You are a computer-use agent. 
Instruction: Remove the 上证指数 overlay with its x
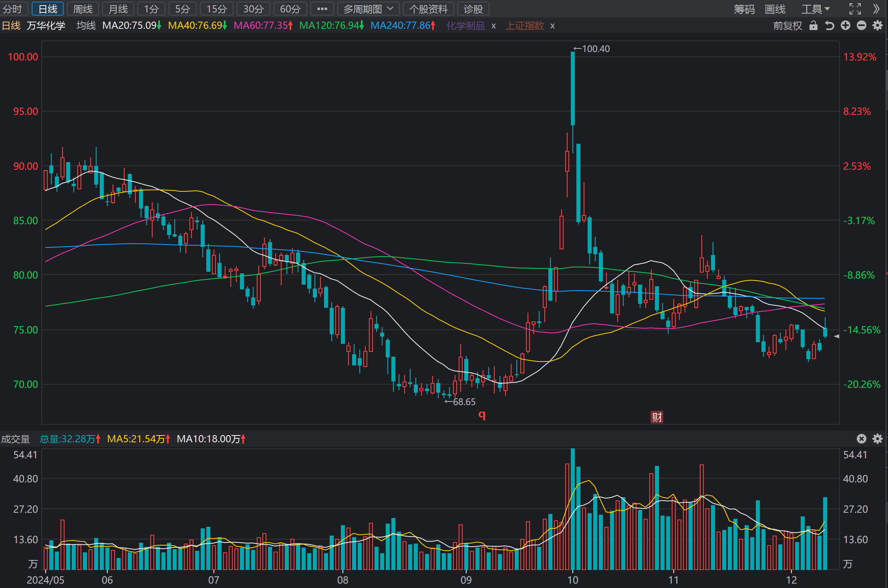pyautogui.click(x=553, y=26)
